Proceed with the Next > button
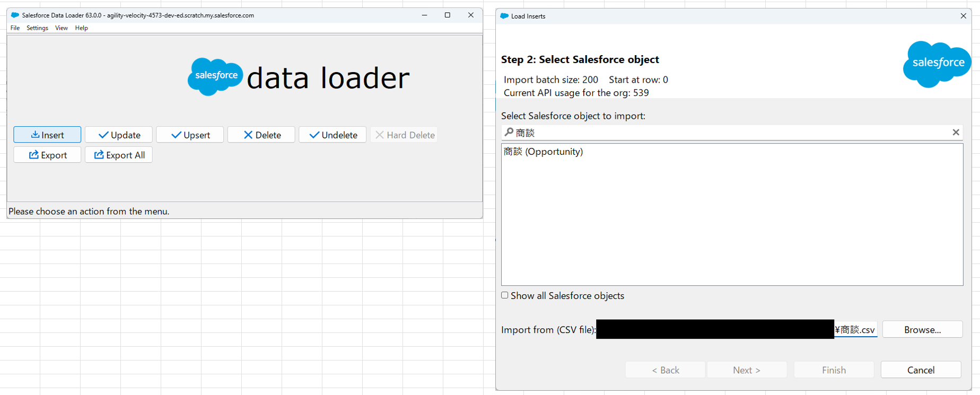 [747, 370]
